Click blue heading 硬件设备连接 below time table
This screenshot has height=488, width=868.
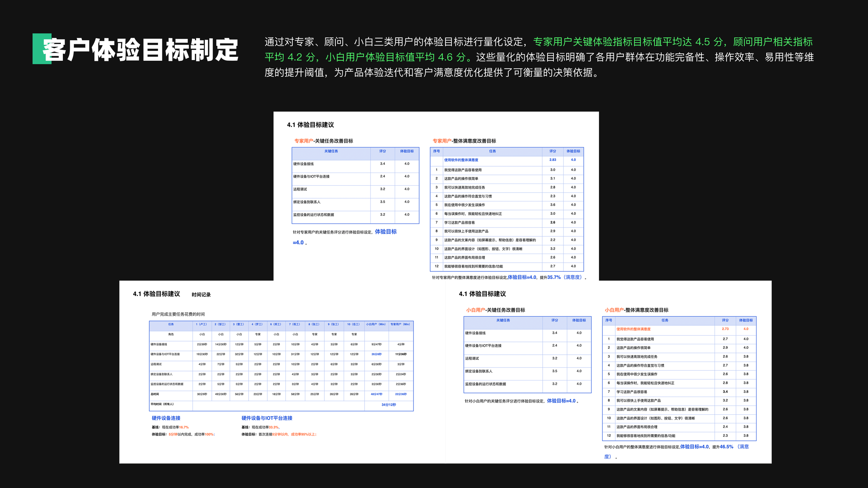[x=166, y=418]
